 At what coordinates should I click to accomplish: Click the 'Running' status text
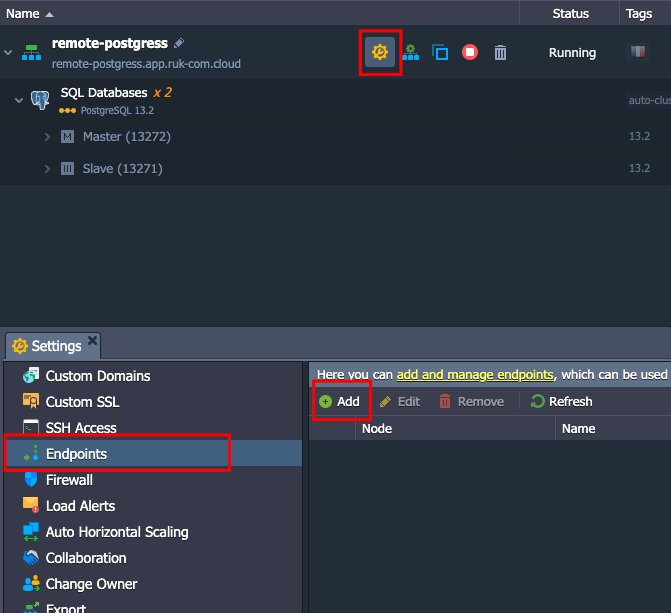pyautogui.click(x=573, y=53)
